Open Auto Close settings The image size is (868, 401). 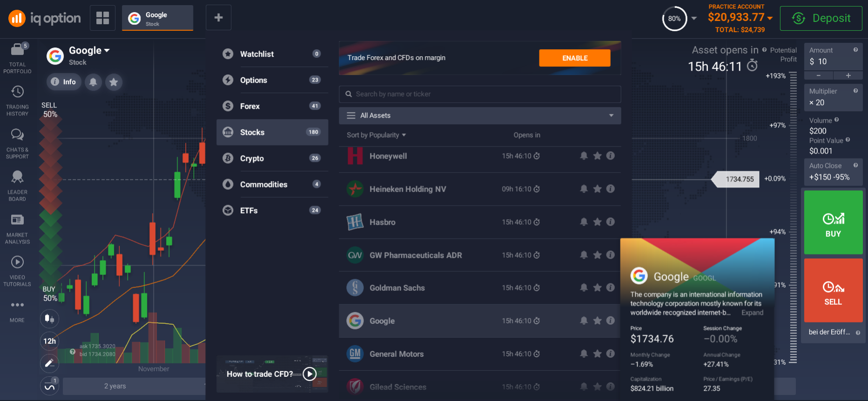coord(833,172)
